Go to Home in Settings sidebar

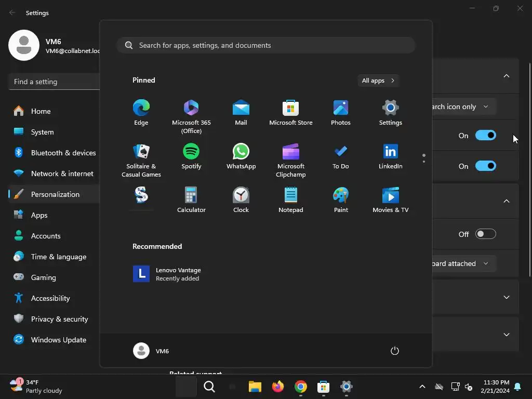[54, 111]
